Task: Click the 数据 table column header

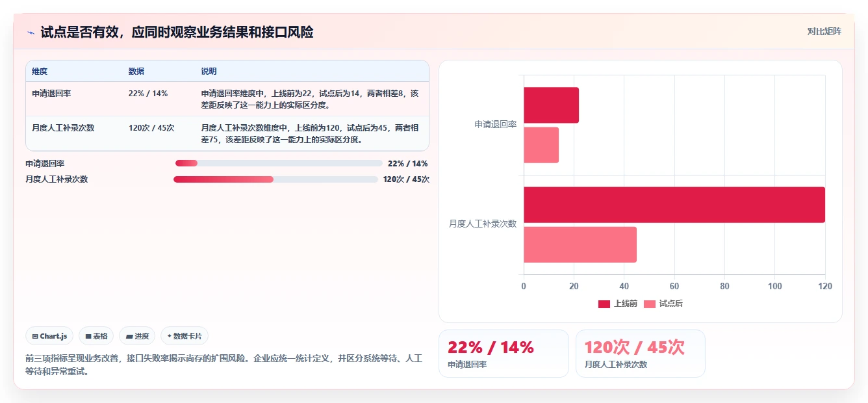Action: tap(136, 71)
